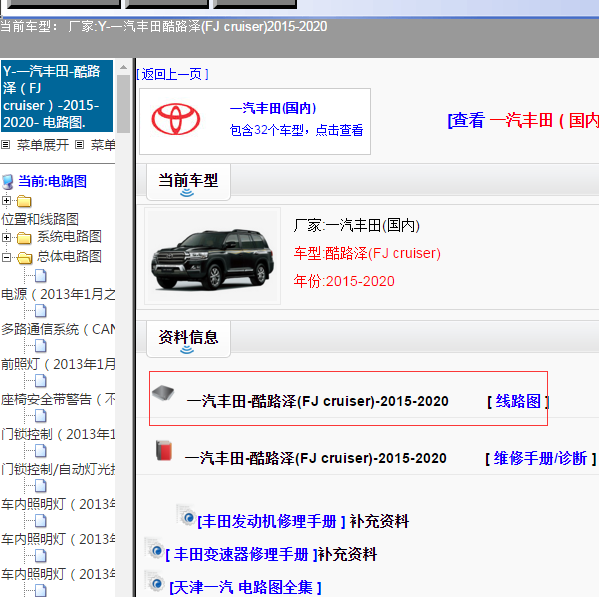Click 菜单展开 menu option
This screenshot has height=597, width=599.
pos(42,145)
